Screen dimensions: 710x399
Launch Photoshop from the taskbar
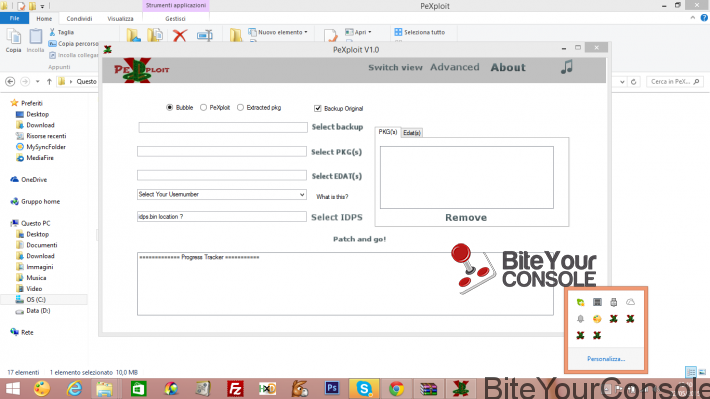tap(331, 388)
